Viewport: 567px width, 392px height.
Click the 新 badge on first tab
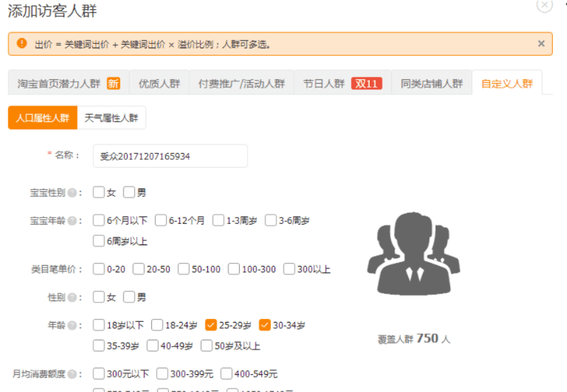coord(113,84)
